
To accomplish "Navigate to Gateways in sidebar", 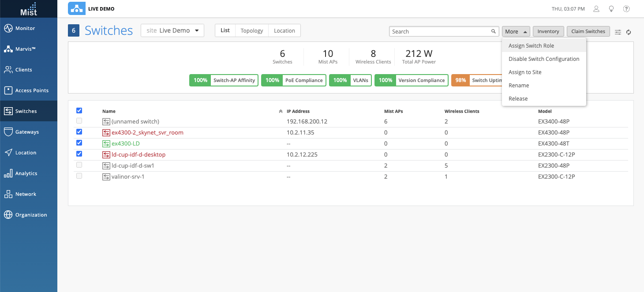I will [27, 132].
